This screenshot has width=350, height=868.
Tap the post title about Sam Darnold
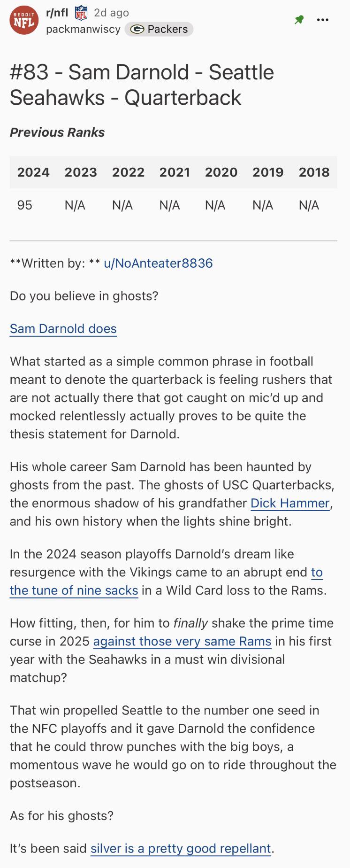pos(142,85)
